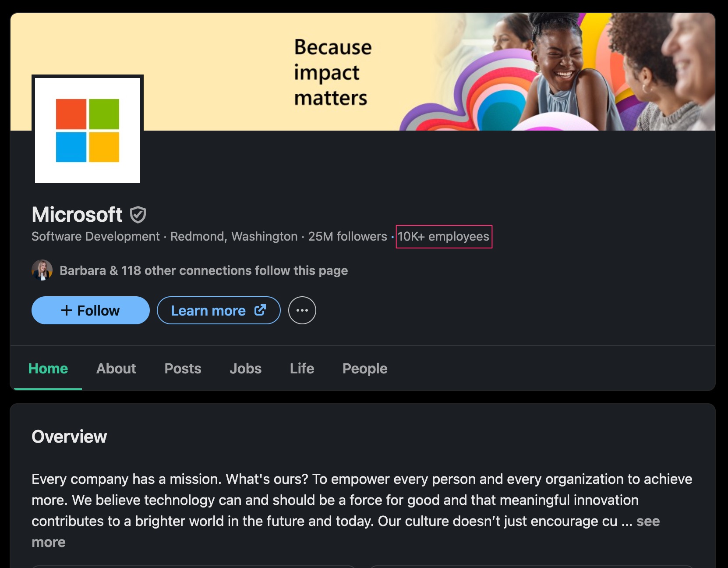728x568 pixels.
Task: View the People tab
Action: click(x=364, y=369)
